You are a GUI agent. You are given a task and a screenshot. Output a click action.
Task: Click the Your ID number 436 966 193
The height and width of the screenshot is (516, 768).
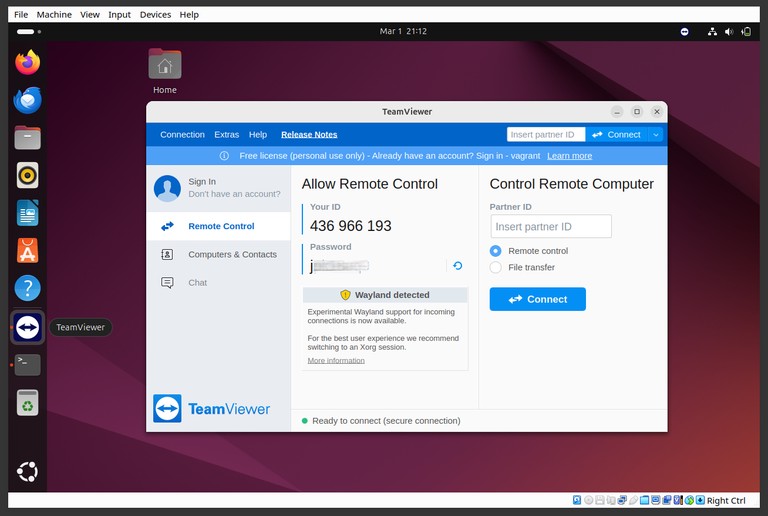click(x=351, y=226)
